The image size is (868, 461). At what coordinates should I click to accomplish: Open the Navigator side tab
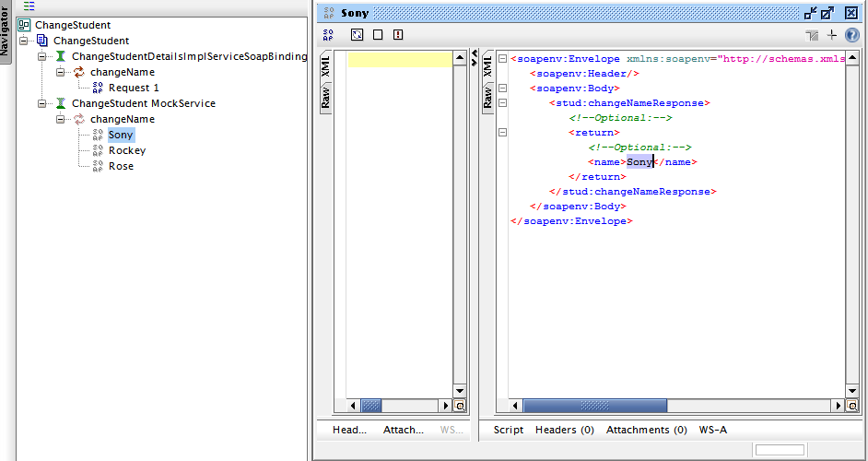(6, 34)
